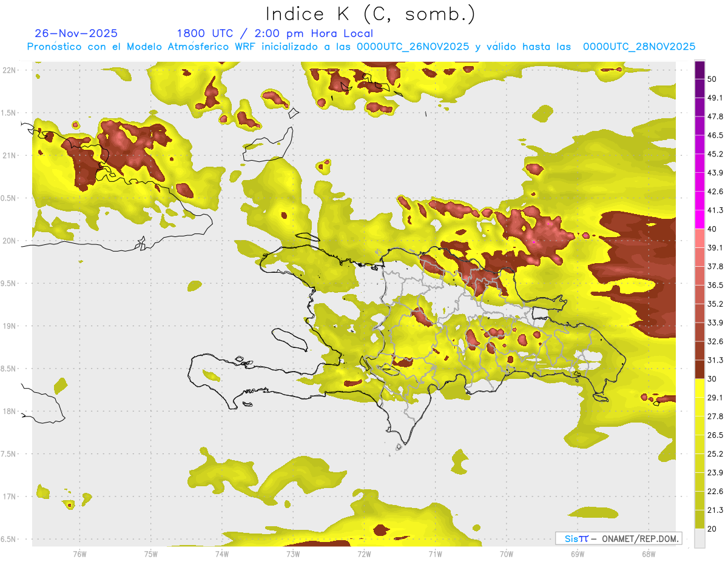Click the cut-off latitude label '0.5N'
The height and width of the screenshot is (562, 728).
(x=8, y=198)
